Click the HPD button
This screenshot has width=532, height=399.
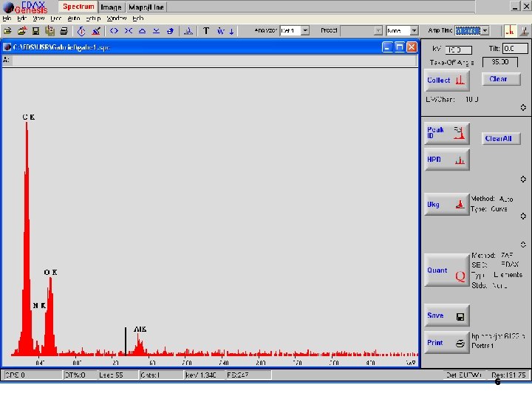point(447,160)
